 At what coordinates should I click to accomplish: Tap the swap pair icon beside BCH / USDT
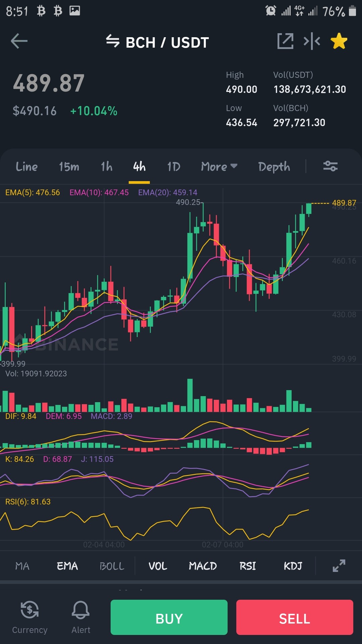tap(113, 41)
